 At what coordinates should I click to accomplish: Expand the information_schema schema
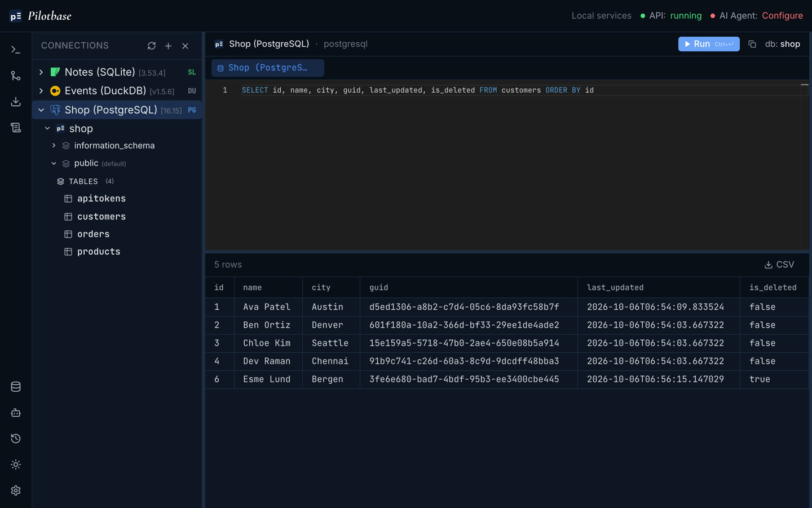(x=54, y=146)
